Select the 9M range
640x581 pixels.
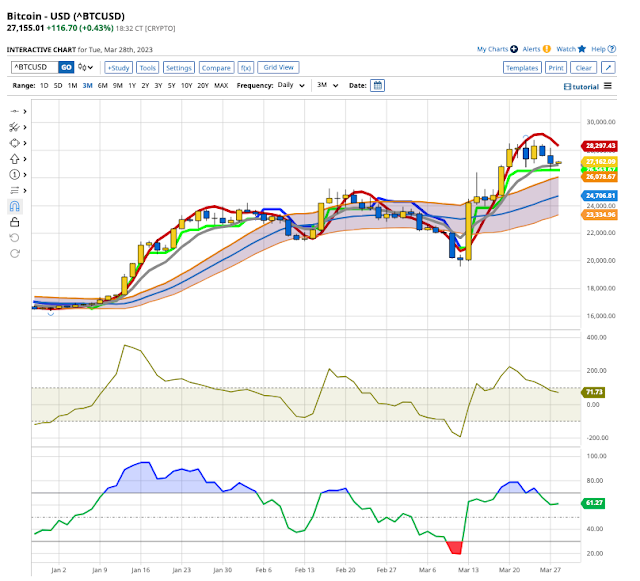pos(118,86)
